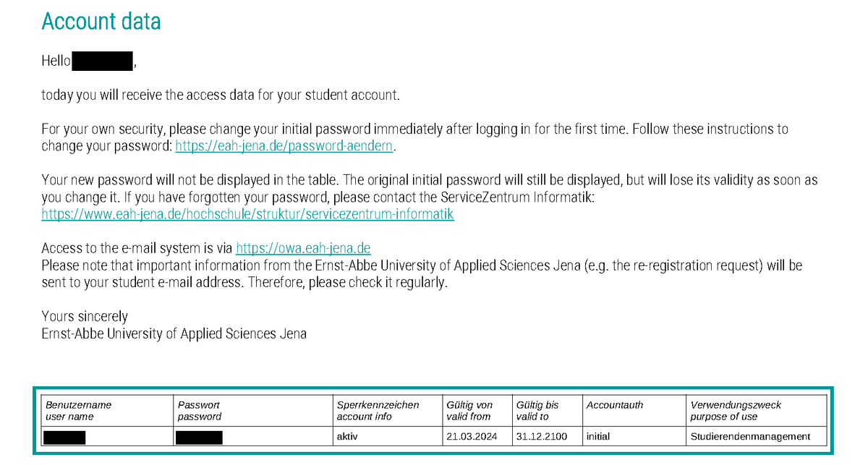Select the Passwort password column header
The height and width of the screenshot is (465, 868).
click(x=253, y=411)
